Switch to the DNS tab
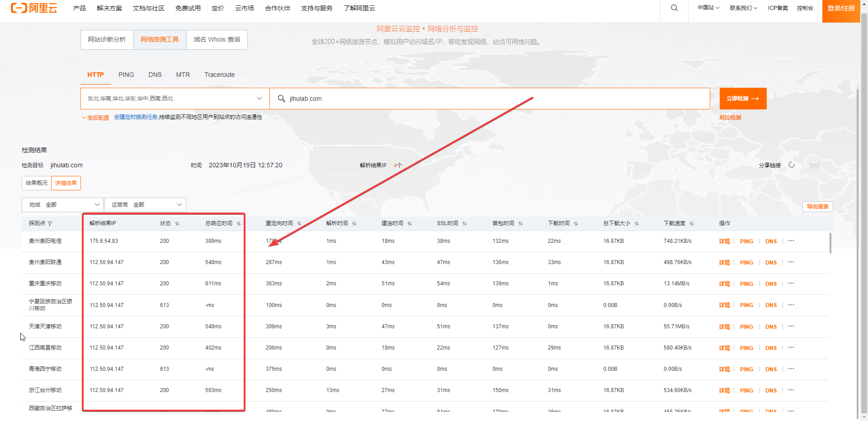The height and width of the screenshot is (421, 868). (155, 75)
